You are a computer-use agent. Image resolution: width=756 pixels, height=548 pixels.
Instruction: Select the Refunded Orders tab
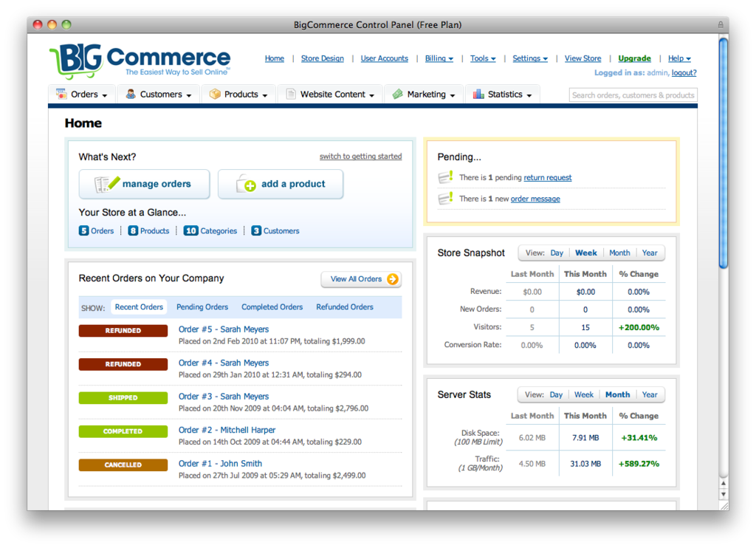click(345, 306)
